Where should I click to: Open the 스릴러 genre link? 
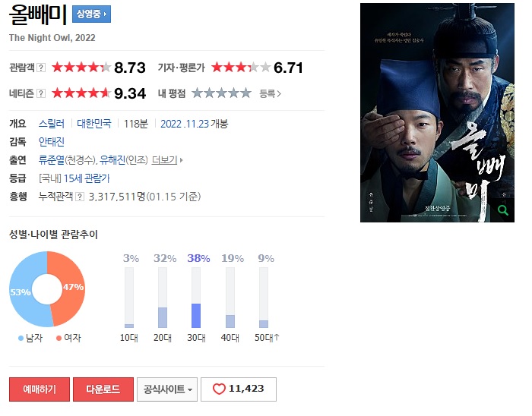pyautogui.click(x=51, y=124)
